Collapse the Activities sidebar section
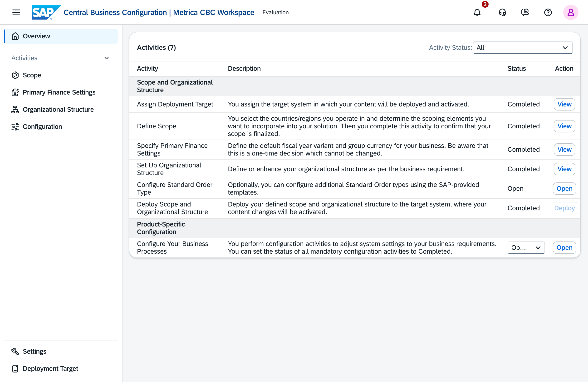The width and height of the screenshot is (588, 382). point(107,58)
